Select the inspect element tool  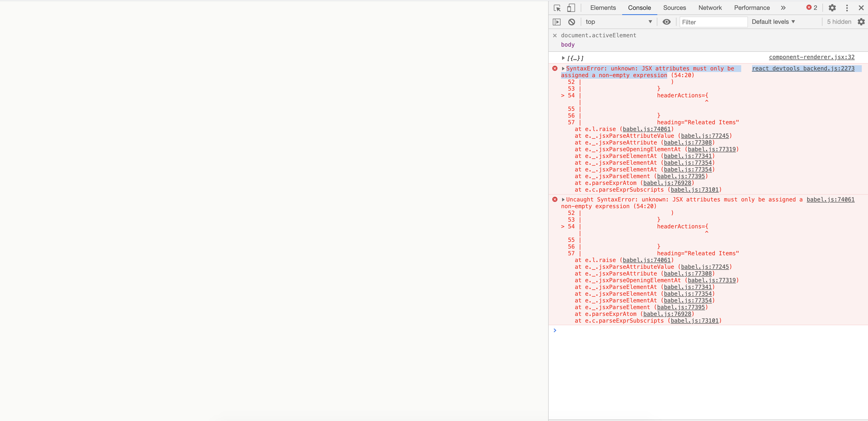coord(557,8)
